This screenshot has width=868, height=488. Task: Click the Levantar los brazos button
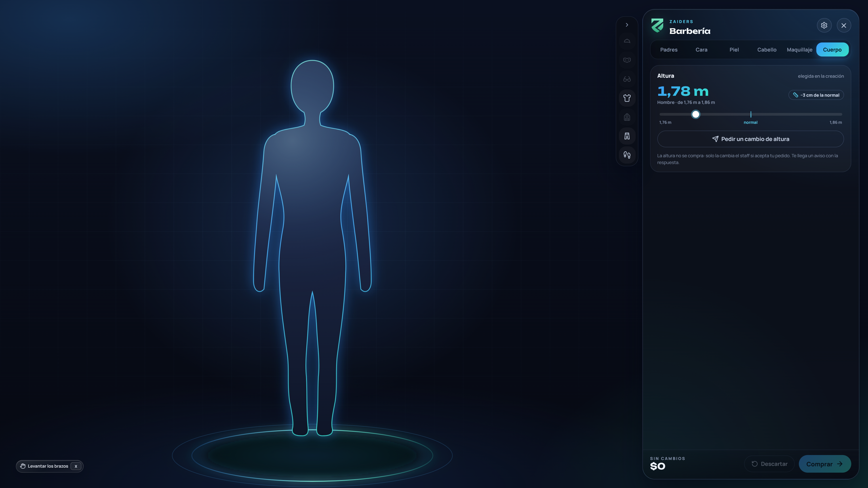coord(50,466)
